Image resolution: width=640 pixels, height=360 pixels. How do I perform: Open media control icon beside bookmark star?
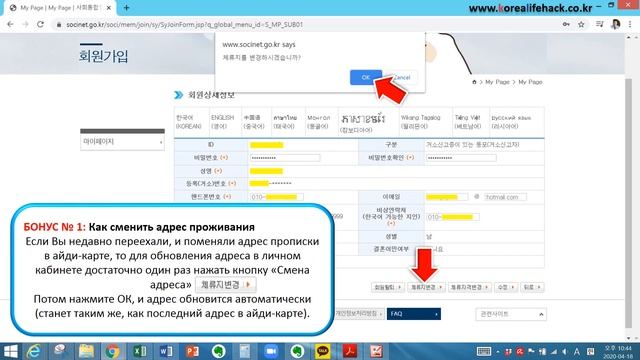click(599, 24)
